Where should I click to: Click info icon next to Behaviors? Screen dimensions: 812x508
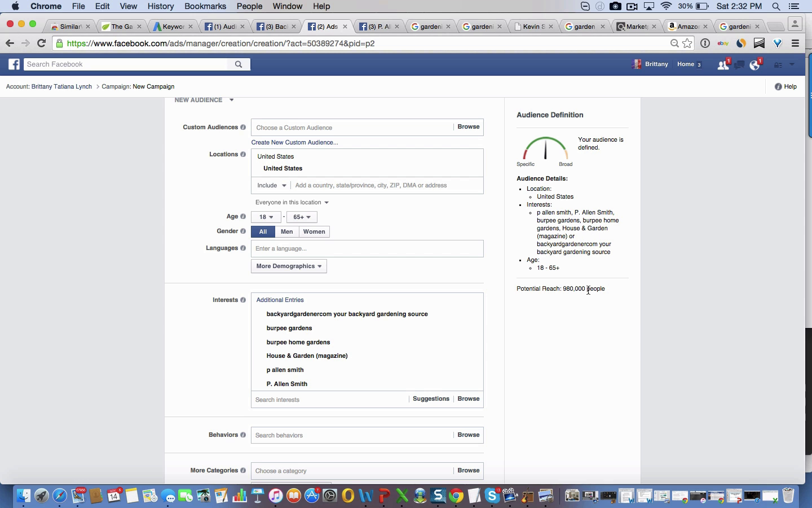click(243, 435)
